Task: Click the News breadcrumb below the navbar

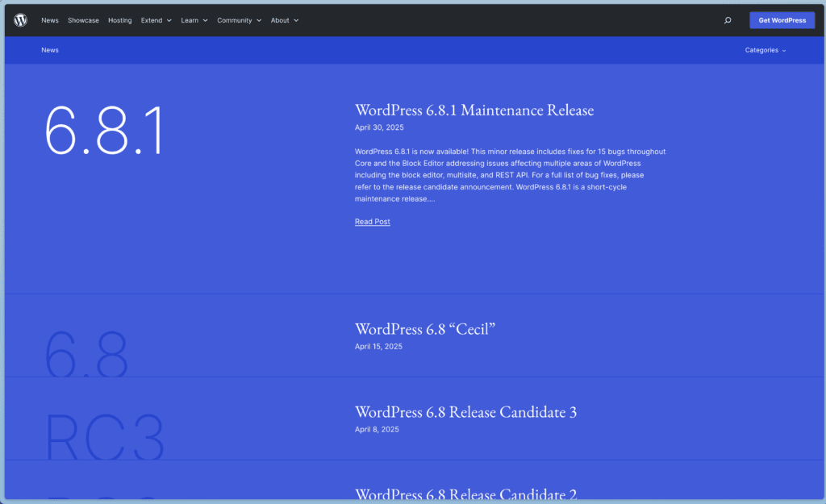Action: [49, 49]
